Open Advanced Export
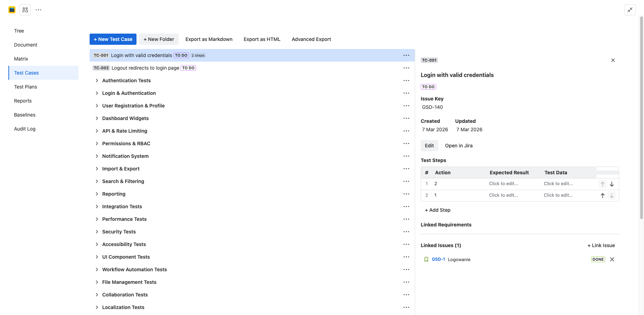 click(x=311, y=39)
